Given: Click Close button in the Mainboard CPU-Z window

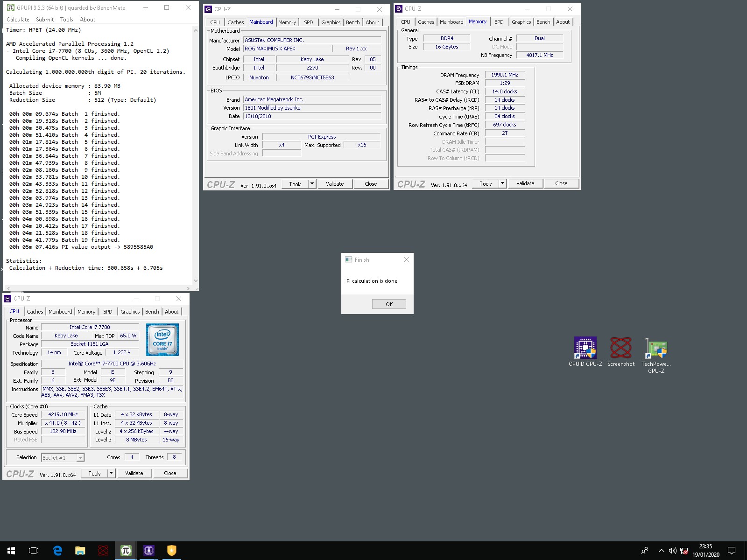Looking at the screenshot, I should pos(371,184).
